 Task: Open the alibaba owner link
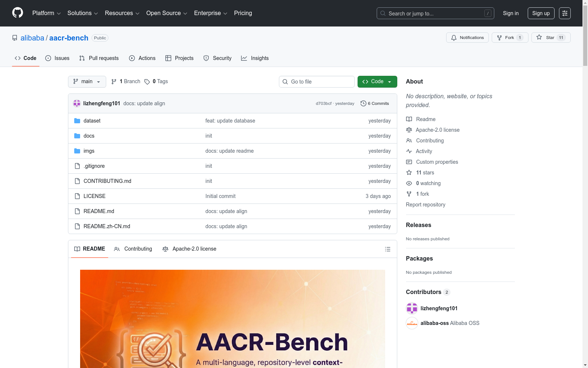point(32,38)
